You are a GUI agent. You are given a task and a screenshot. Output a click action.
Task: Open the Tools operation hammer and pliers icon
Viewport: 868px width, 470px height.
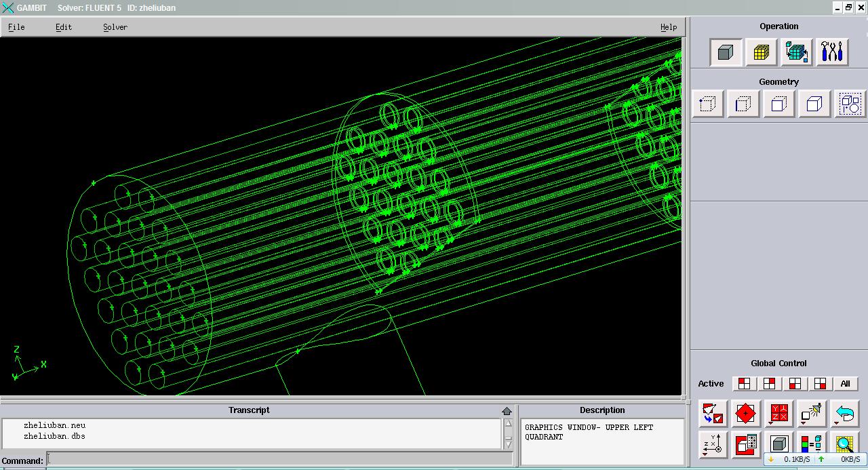point(832,52)
